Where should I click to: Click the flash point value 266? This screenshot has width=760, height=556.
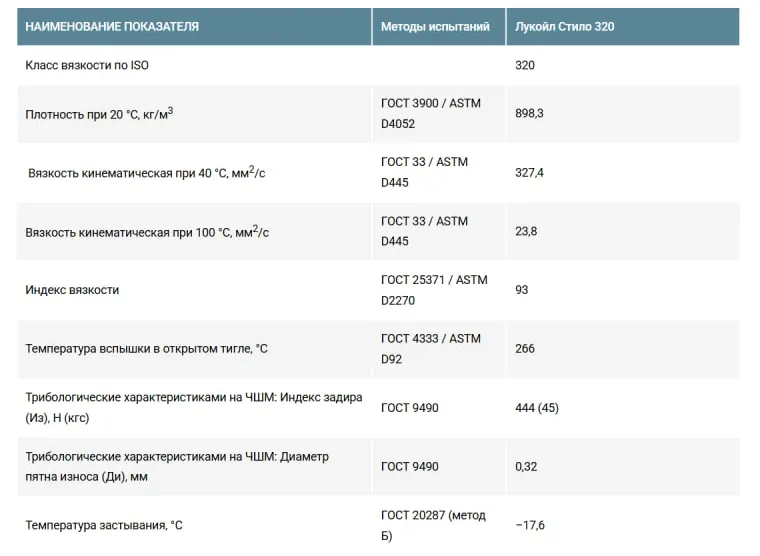[525, 349]
